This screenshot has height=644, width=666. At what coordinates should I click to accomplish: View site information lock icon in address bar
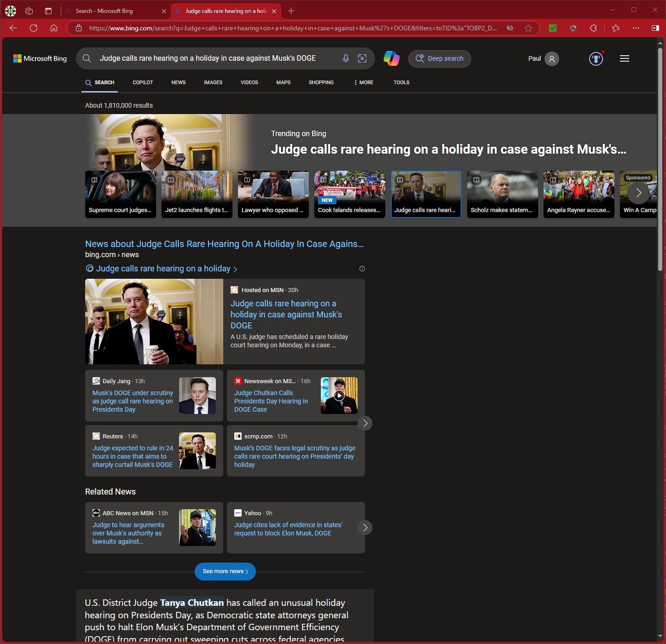(79, 28)
